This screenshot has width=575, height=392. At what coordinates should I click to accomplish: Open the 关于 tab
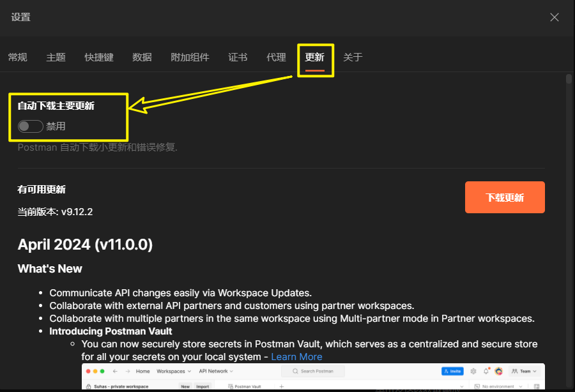(353, 57)
